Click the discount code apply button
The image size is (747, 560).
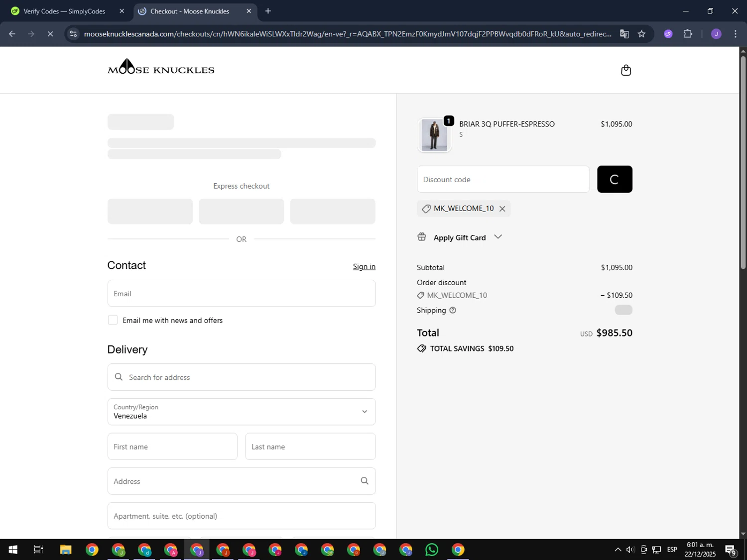pyautogui.click(x=615, y=179)
